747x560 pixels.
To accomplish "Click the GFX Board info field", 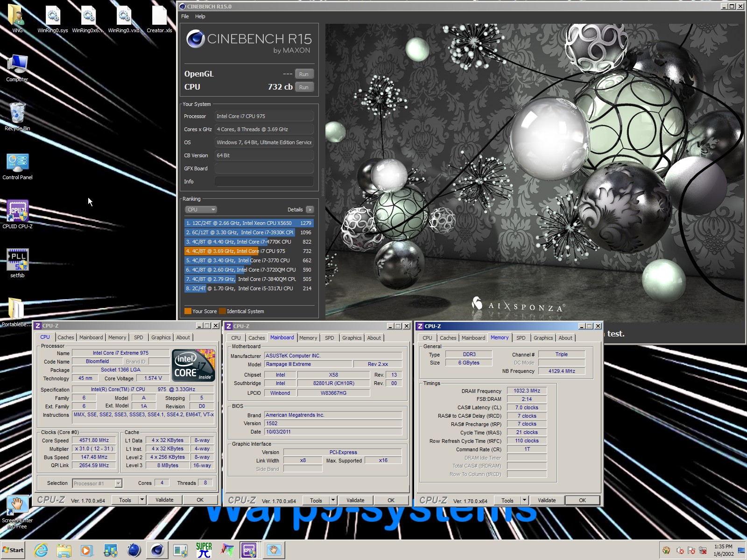I will pos(264,168).
